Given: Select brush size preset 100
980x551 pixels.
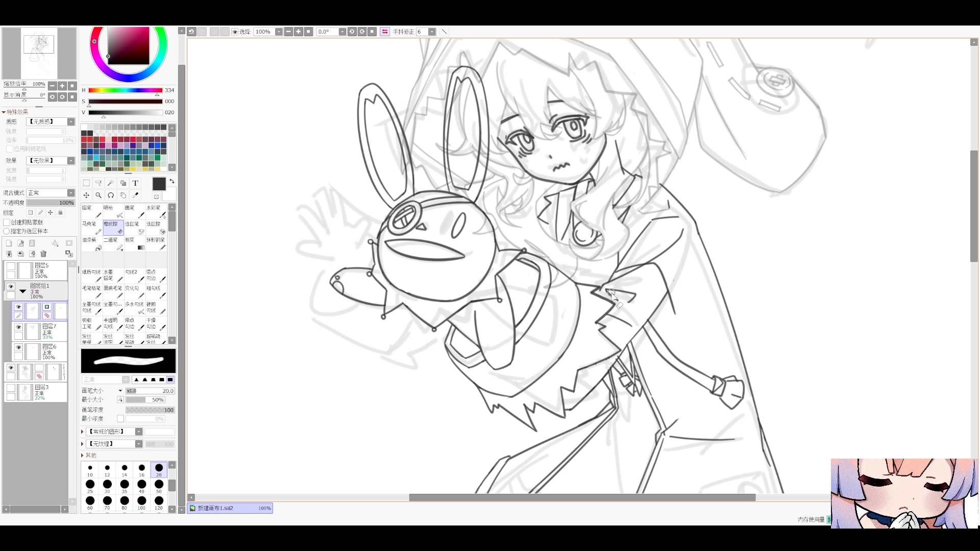Looking at the screenshot, I should [141, 503].
